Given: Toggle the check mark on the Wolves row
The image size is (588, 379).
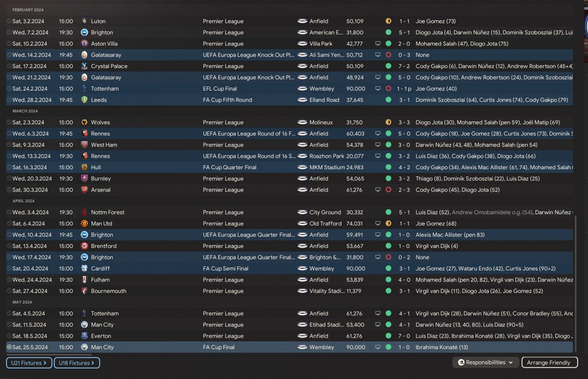Looking at the screenshot, I should pyautogui.click(x=9, y=122).
